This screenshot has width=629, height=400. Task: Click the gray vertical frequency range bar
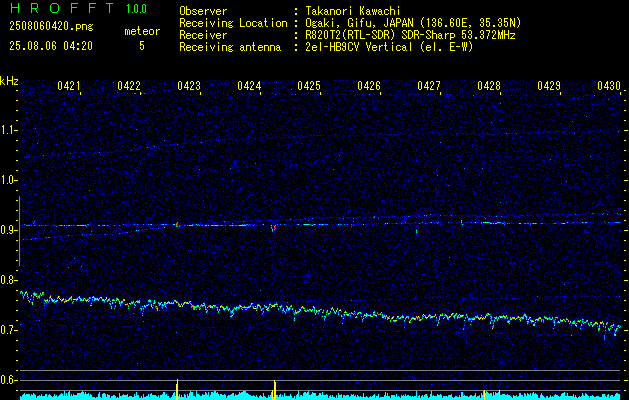(19, 231)
